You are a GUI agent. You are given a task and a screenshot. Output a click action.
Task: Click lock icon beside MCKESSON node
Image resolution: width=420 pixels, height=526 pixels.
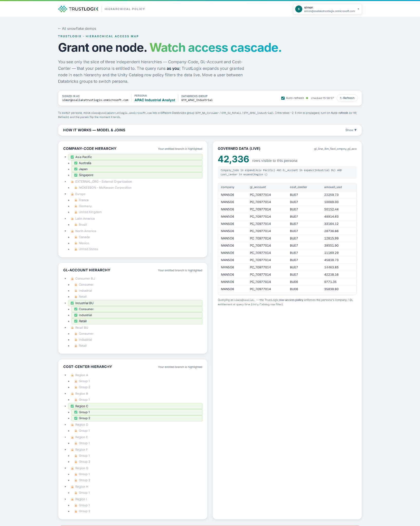click(76, 188)
